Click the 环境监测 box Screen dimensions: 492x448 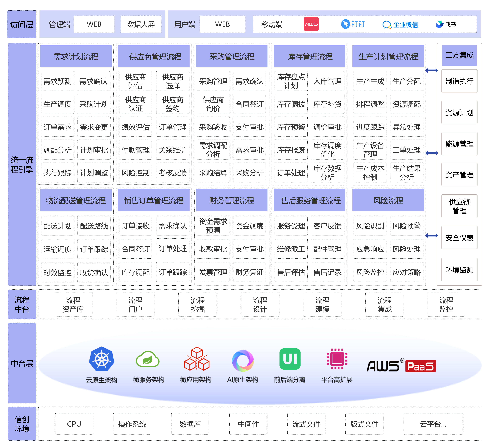[459, 269]
